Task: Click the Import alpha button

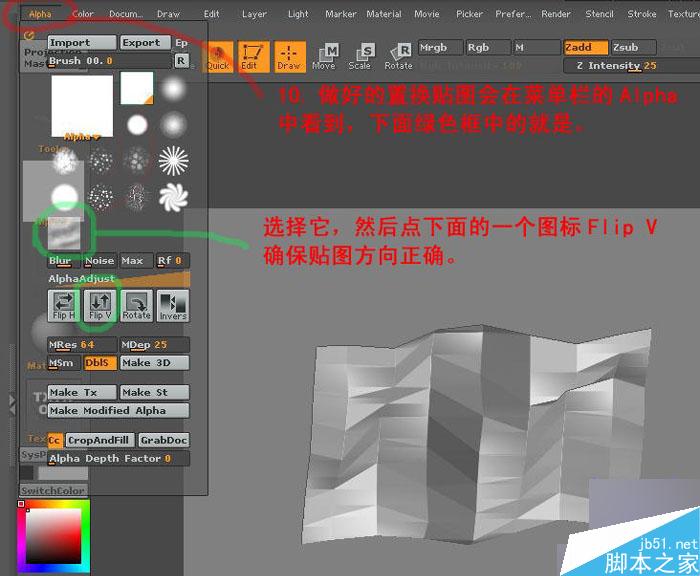Action: click(82, 42)
